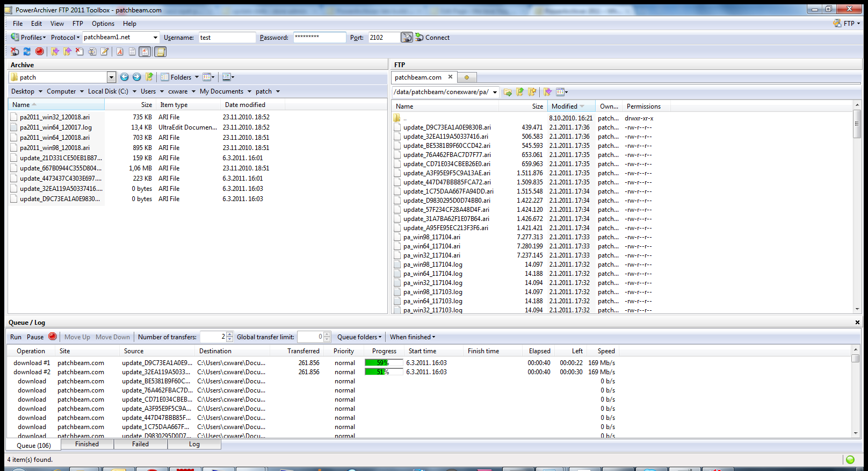Expand the host address combo box arrow
868x471 pixels.
[x=155, y=37]
